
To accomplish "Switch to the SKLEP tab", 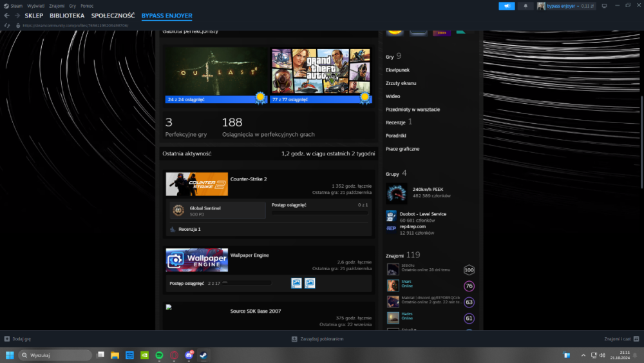I will click(x=33, y=15).
